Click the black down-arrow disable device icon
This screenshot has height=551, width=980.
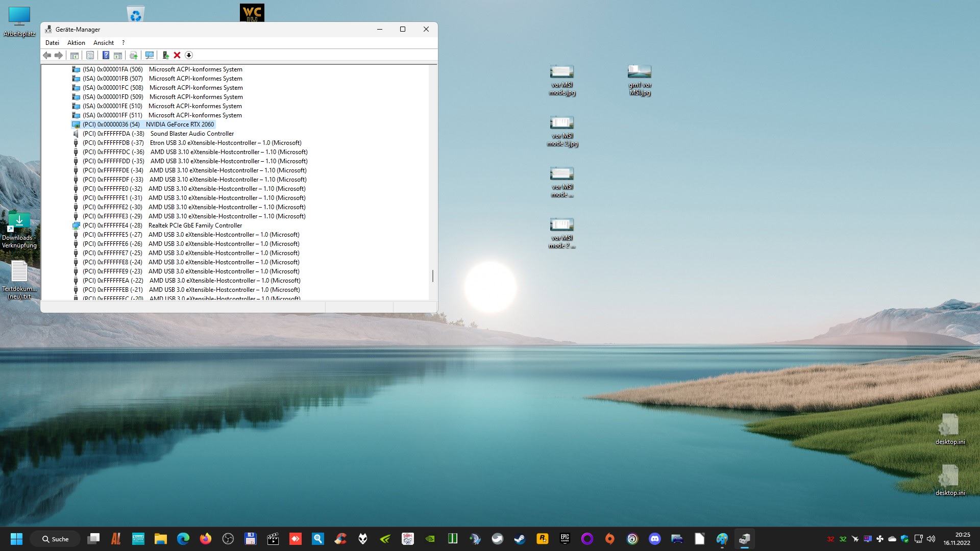pos(189,55)
